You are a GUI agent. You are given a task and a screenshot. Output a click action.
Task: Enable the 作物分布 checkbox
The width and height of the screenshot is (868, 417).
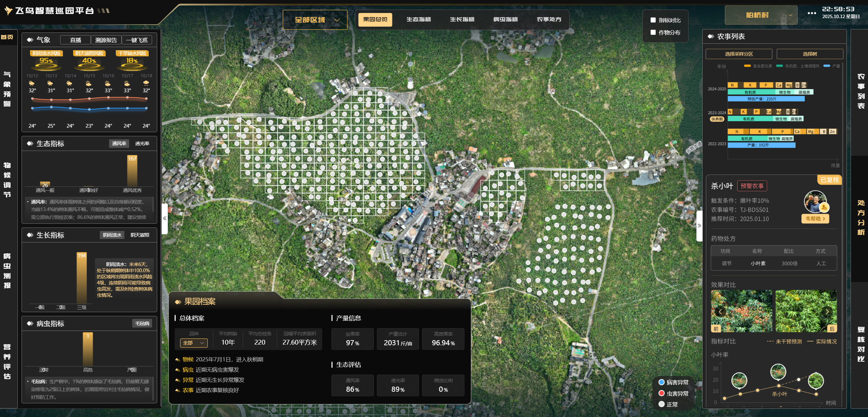[x=653, y=32]
